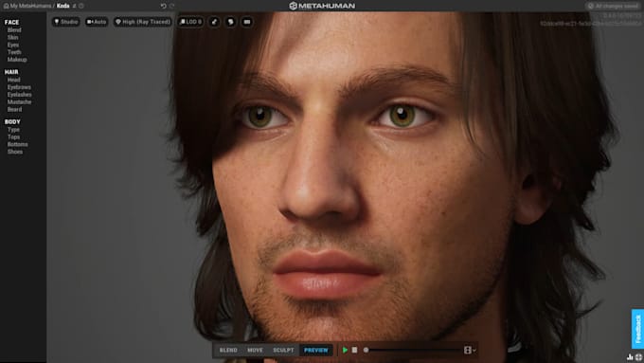Image resolution: width=644 pixels, height=363 pixels.
Task: Select Blend under Face
Action: tap(14, 30)
